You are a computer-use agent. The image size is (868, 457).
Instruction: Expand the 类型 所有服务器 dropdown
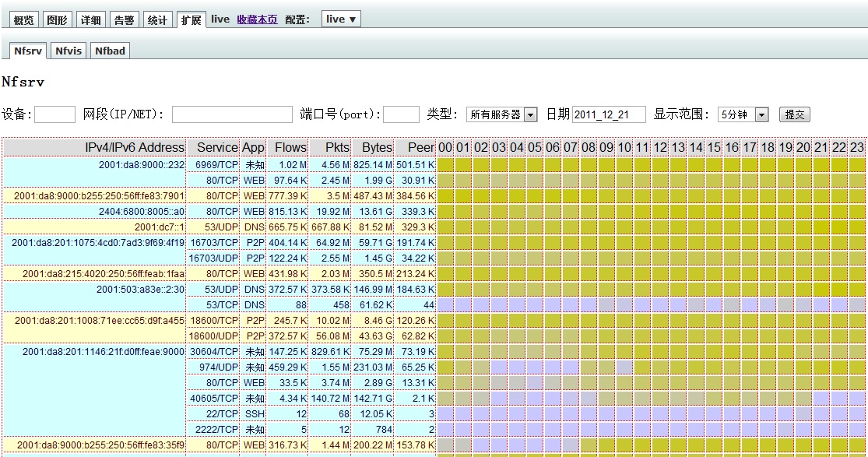[502, 114]
